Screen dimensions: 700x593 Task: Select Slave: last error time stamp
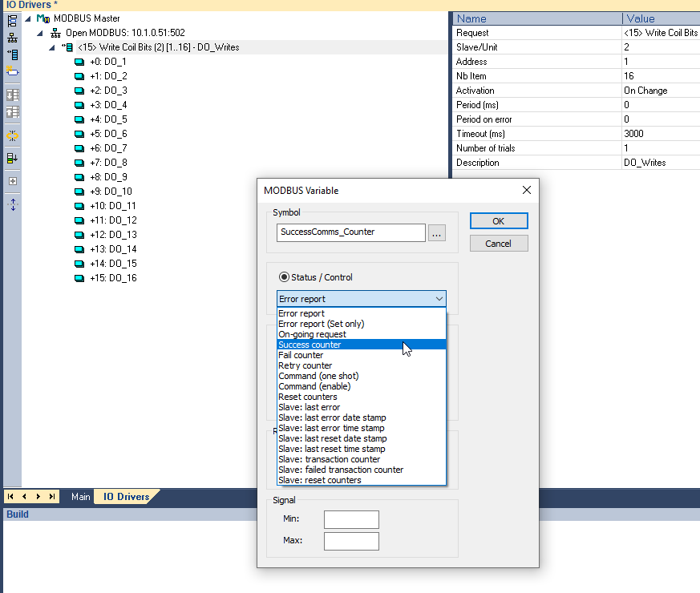pos(361,428)
